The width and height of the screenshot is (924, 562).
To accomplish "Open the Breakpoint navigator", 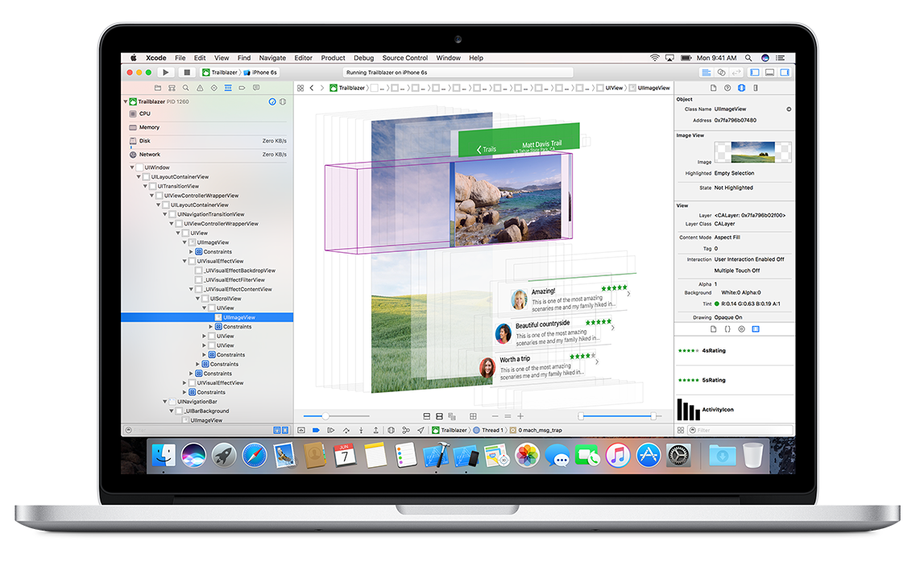I will (x=242, y=88).
